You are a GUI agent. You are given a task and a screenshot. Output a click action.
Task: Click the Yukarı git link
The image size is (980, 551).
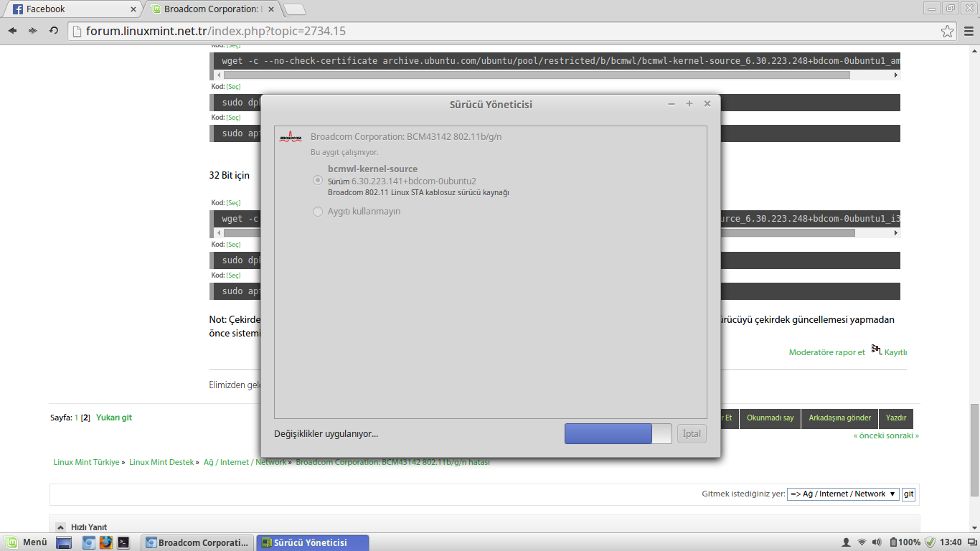114,418
